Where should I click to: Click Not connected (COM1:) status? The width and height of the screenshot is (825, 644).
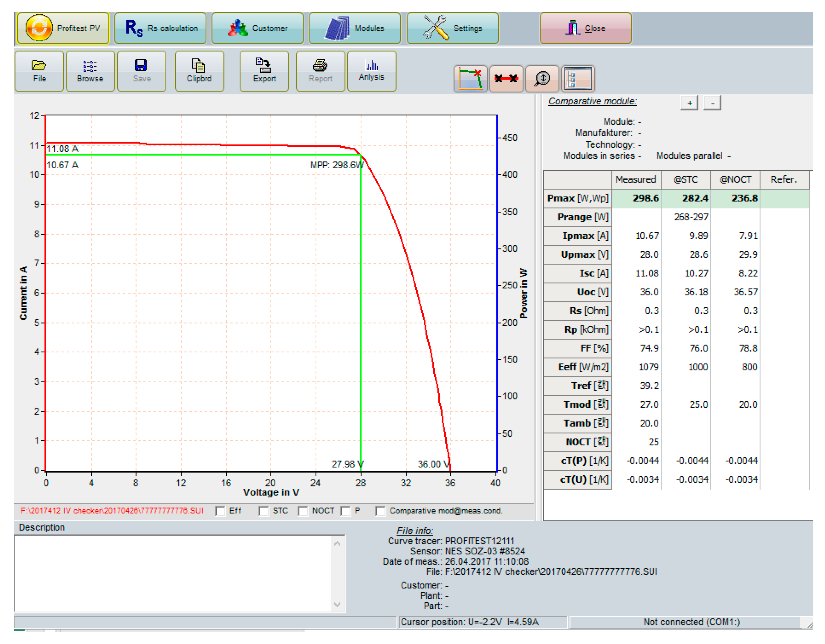[x=692, y=622]
